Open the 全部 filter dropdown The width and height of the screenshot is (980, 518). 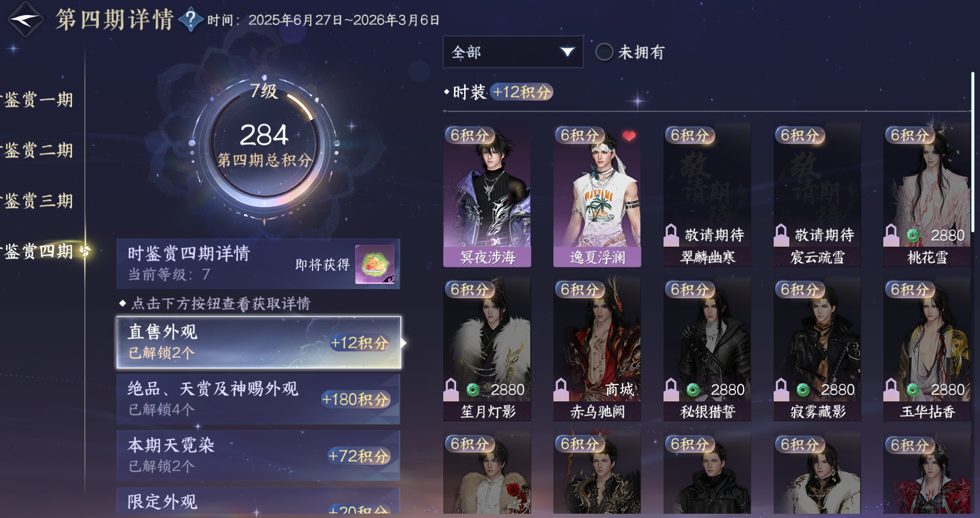[x=513, y=52]
